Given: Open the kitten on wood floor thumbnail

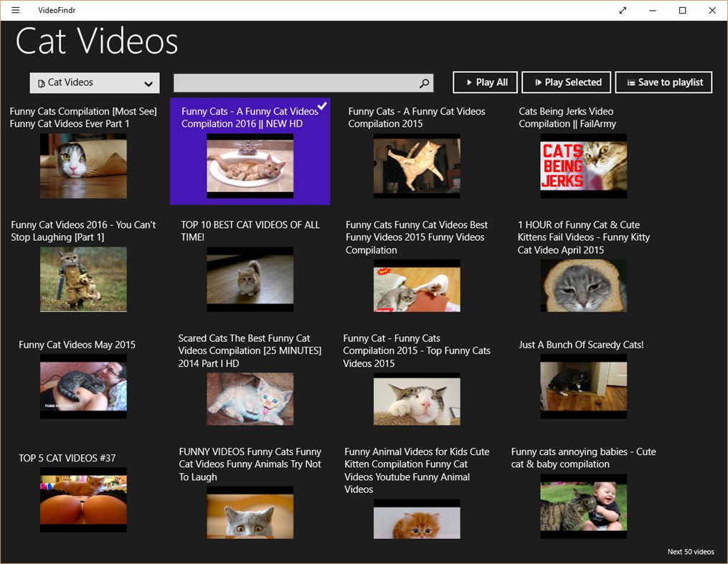Looking at the screenshot, I should click(x=250, y=279).
